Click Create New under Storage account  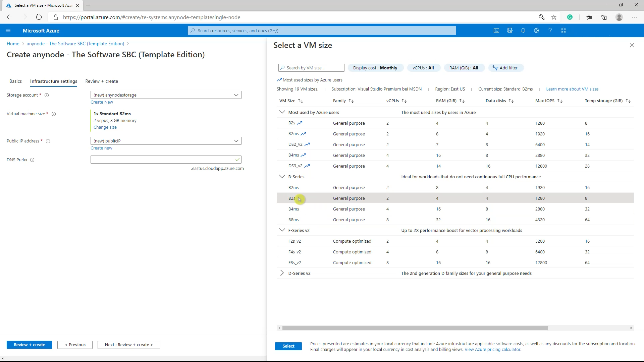click(x=102, y=102)
